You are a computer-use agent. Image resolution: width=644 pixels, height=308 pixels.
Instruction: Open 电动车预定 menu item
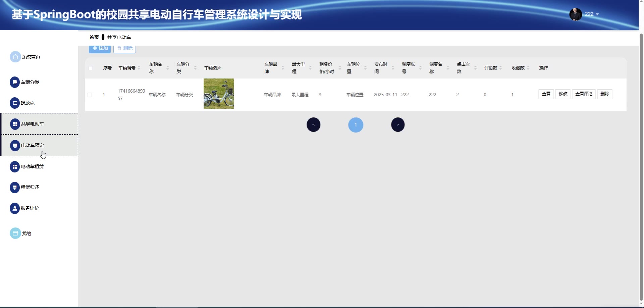39,145
